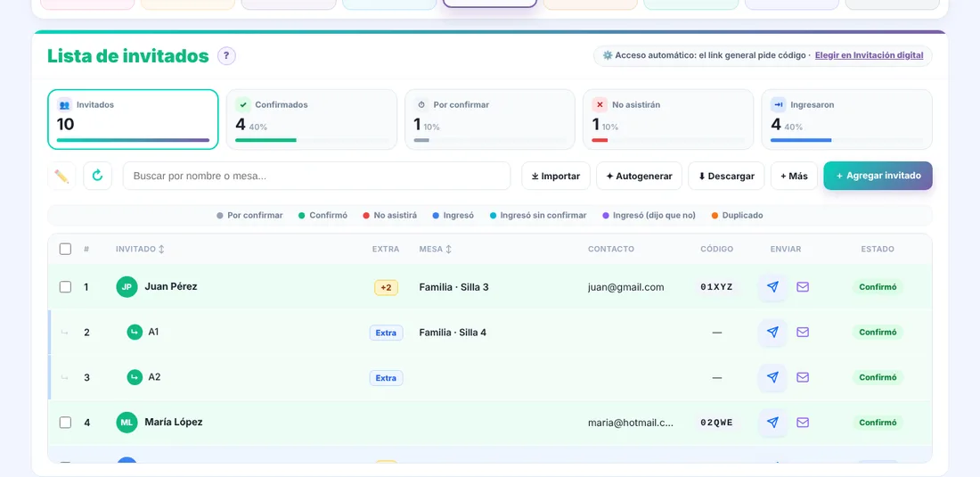Click the checkmark icon in the Confirmados card
The width and height of the screenshot is (980, 477).
coord(243,105)
